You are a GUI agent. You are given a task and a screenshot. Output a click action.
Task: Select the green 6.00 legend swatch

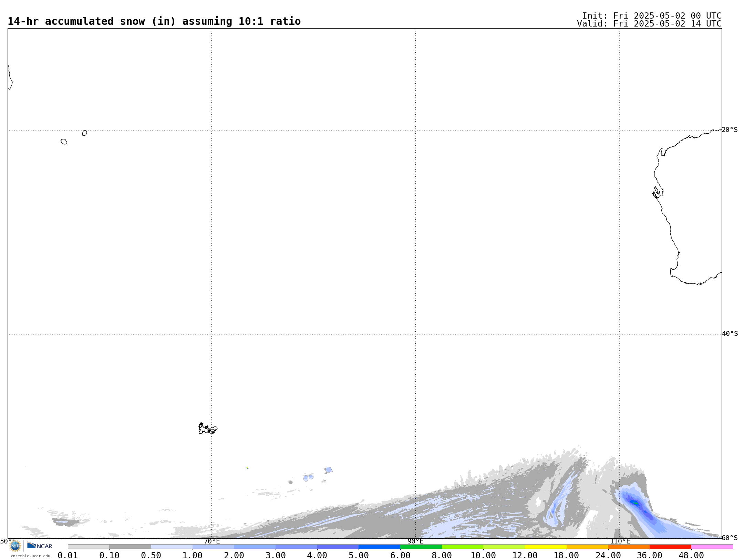point(421,547)
